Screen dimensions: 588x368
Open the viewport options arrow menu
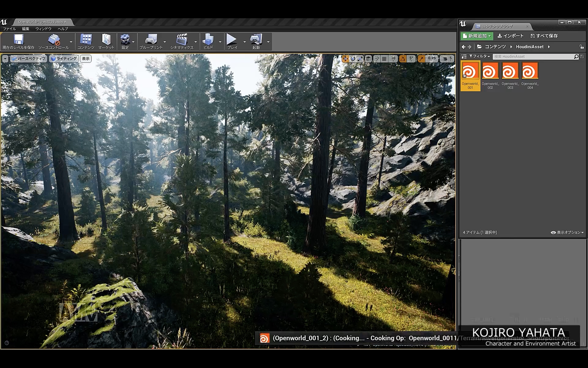pos(5,59)
